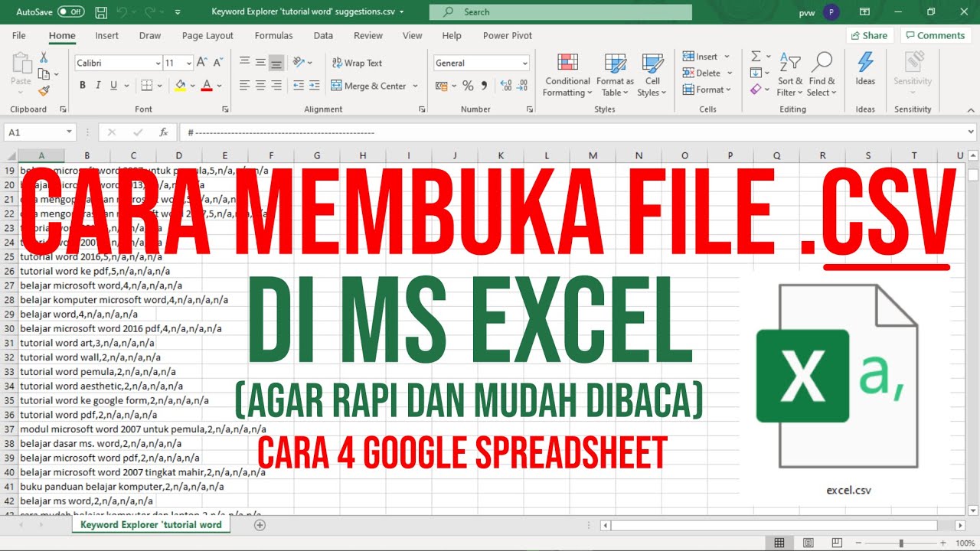This screenshot has height=551, width=980.
Task: Open the Sort & Filter menu
Action: pyautogui.click(x=790, y=75)
